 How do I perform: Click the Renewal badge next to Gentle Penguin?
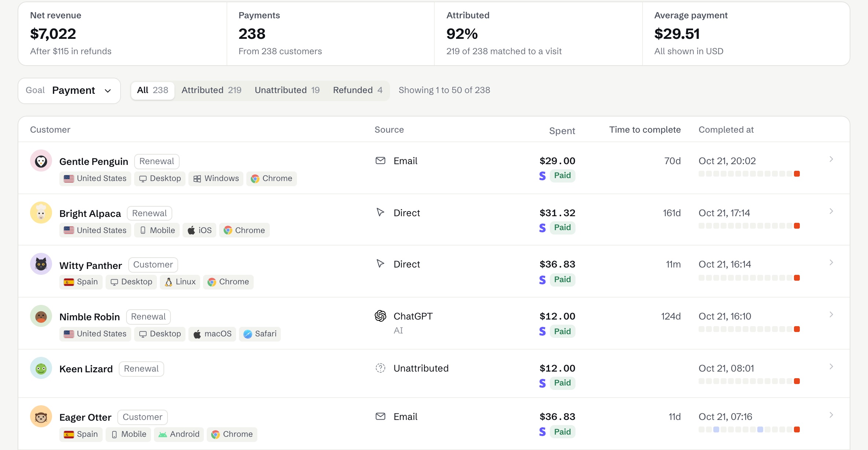tap(157, 161)
